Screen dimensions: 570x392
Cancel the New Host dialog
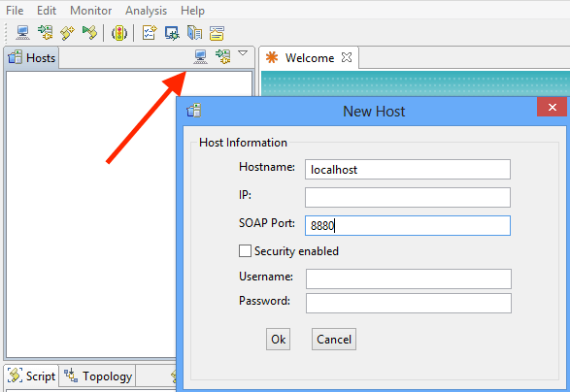pos(334,340)
